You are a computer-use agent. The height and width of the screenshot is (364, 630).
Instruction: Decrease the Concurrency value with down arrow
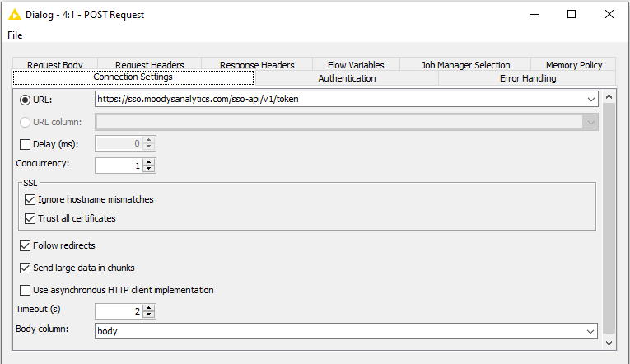click(149, 168)
